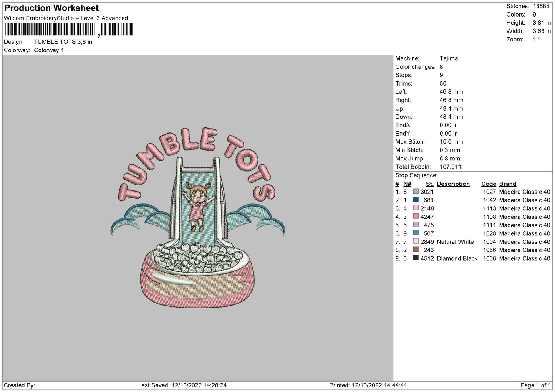Click 'Madeira Classic 40' in row 1
Viewport: 555px width, 392px height.
click(525, 192)
